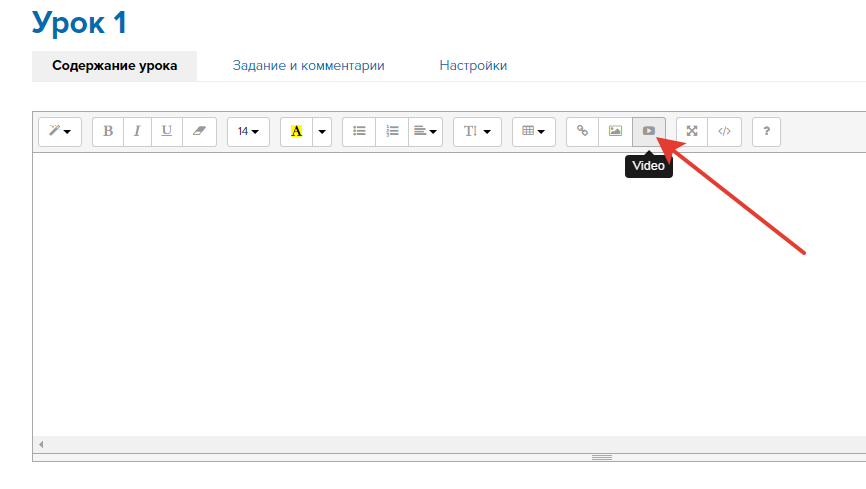The width and height of the screenshot is (866, 489).
Task: Open the Настройки tab
Action: pos(473,66)
